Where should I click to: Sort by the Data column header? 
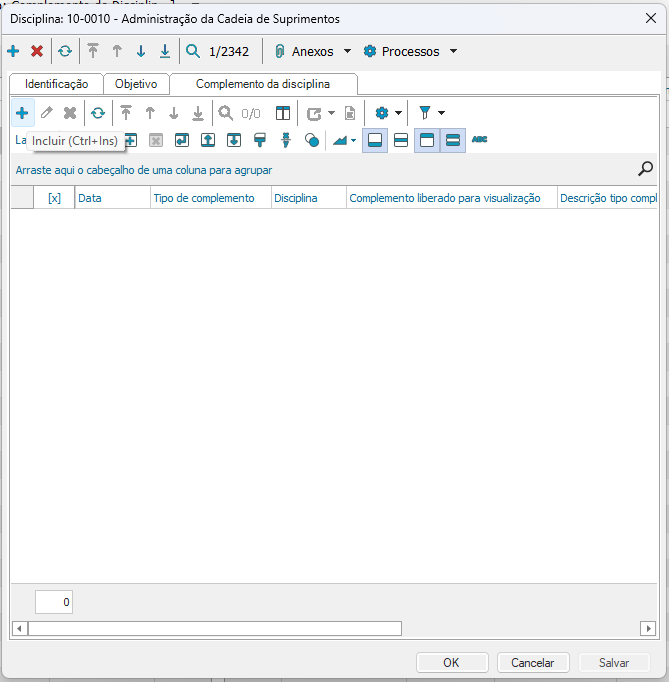pos(113,198)
